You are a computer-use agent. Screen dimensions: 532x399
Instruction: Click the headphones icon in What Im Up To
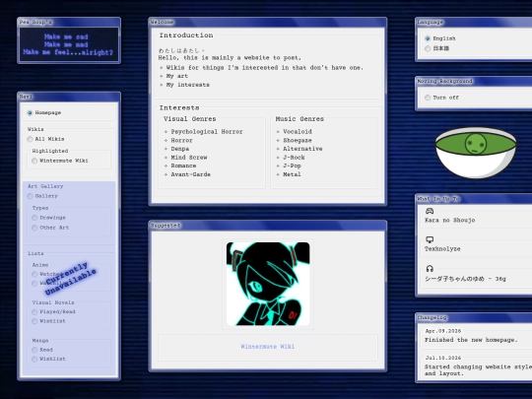pyautogui.click(x=430, y=269)
